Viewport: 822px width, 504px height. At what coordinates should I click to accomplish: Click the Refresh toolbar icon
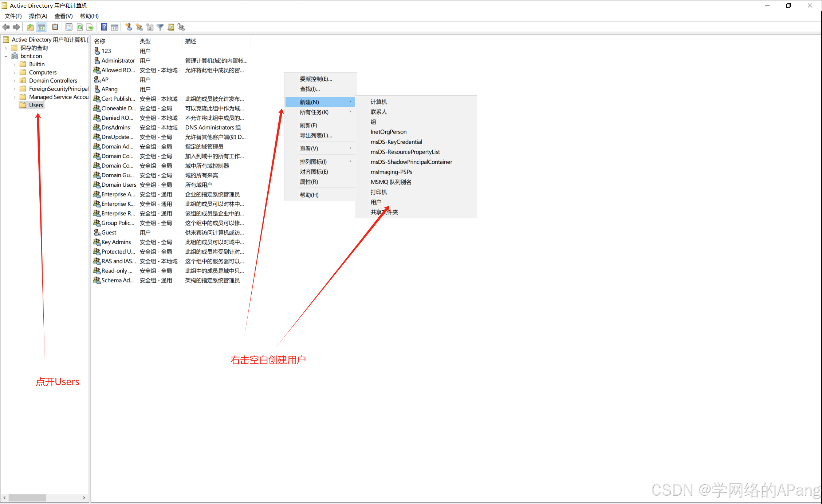(80, 27)
